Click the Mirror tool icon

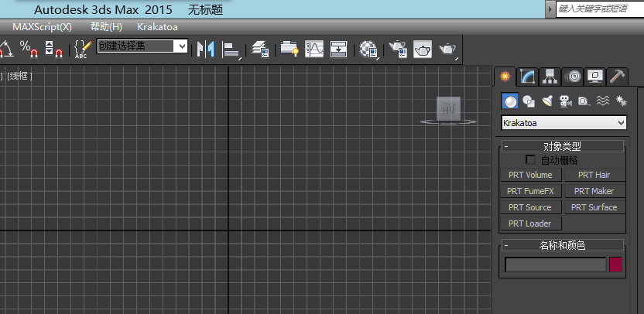click(x=206, y=49)
